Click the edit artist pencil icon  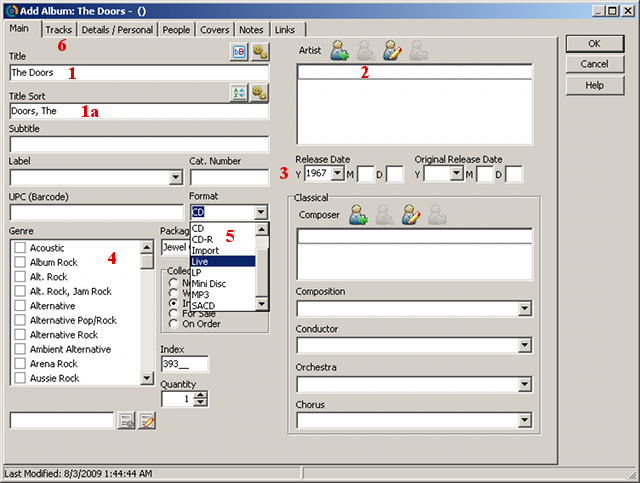click(392, 51)
